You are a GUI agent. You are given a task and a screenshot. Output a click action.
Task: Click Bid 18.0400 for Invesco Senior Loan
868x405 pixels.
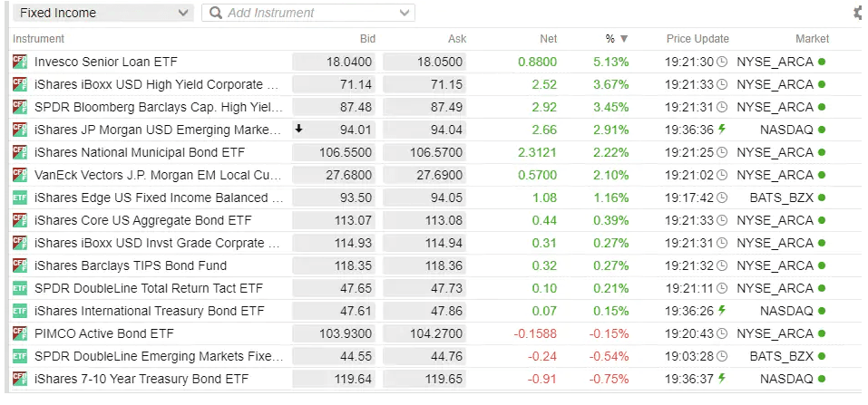point(334,62)
